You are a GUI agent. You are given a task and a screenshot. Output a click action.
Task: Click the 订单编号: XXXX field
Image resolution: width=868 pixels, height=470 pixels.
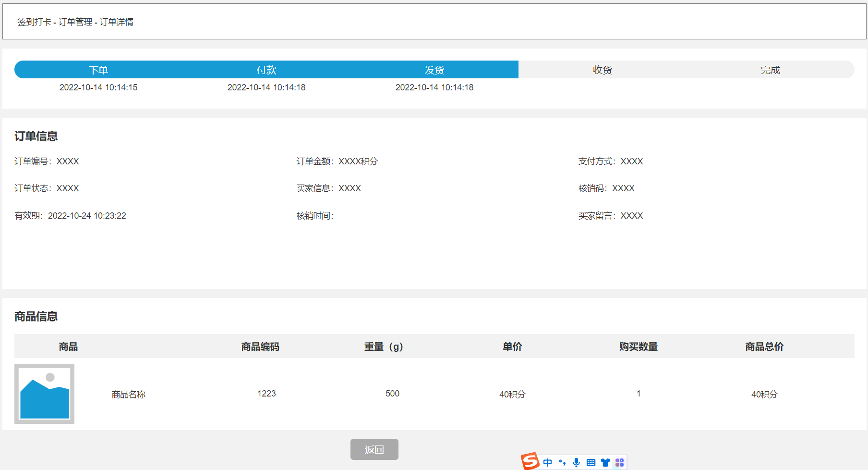[47, 161]
